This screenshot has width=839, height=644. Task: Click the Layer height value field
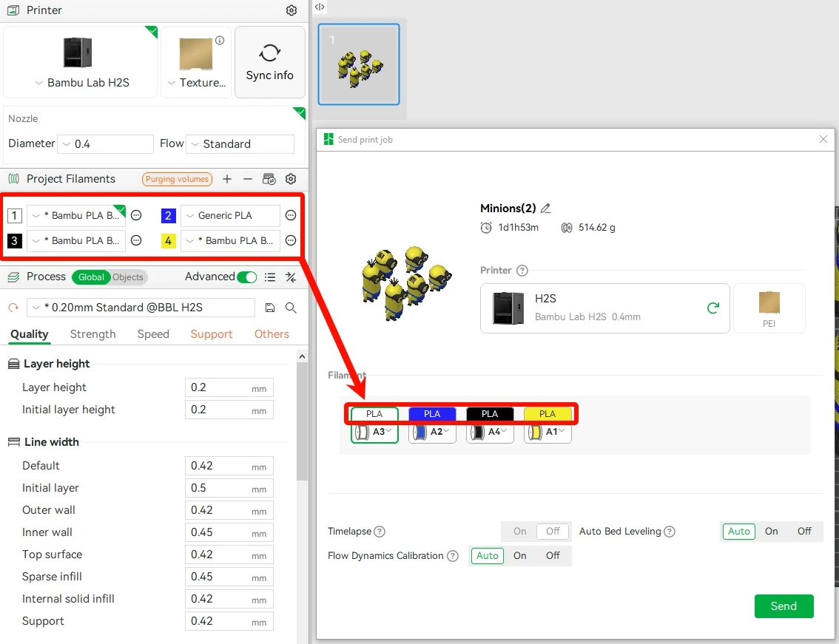[x=229, y=387]
